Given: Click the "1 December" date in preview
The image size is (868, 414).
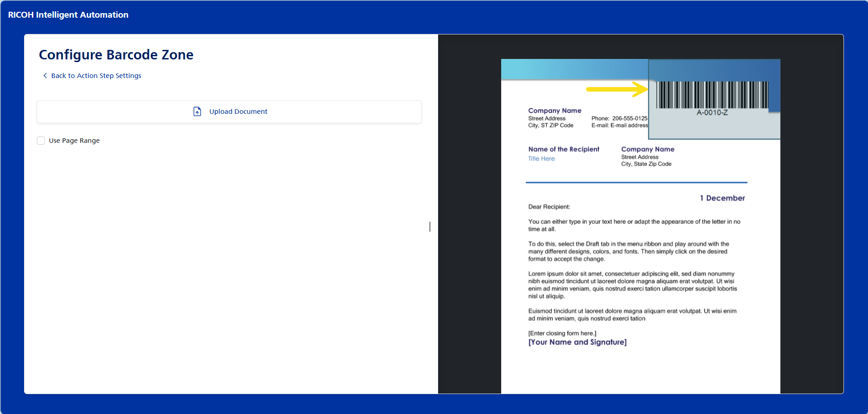Looking at the screenshot, I should pyautogui.click(x=722, y=198).
